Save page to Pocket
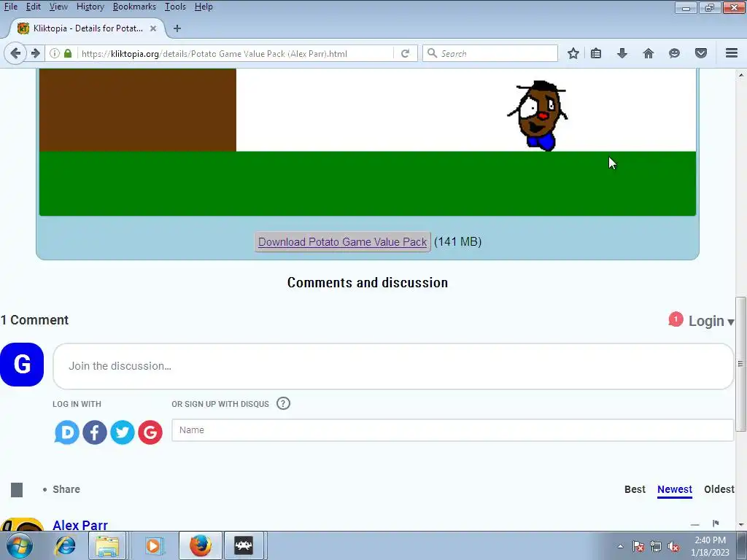 coord(701,53)
